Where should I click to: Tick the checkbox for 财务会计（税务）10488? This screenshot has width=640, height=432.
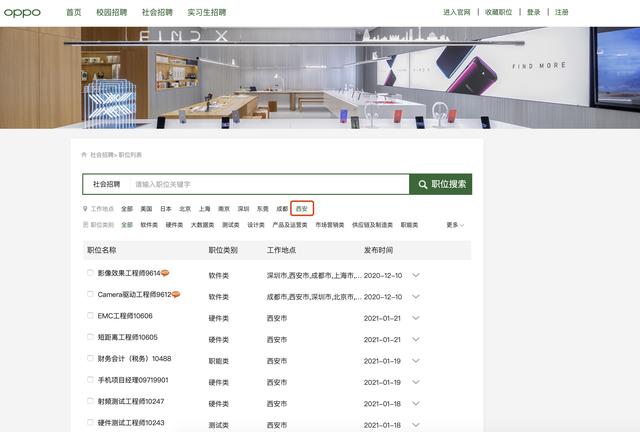(x=90, y=358)
